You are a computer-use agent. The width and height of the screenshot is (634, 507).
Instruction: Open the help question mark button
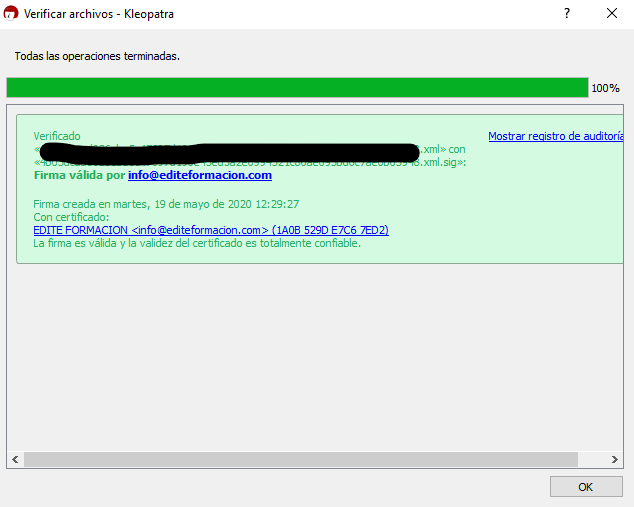click(x=567, y=13)
